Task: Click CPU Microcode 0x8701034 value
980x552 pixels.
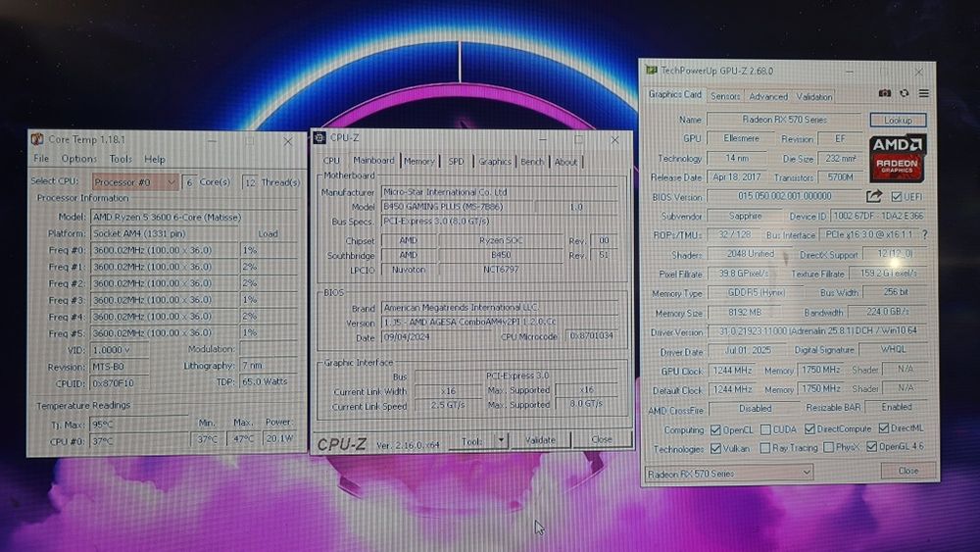Action: click(x=591, y=336)
